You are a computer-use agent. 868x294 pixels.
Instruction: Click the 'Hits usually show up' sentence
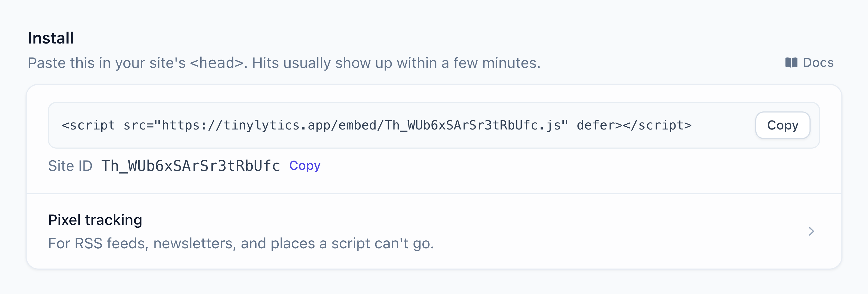pyautogui.click(x=396, y=63)
